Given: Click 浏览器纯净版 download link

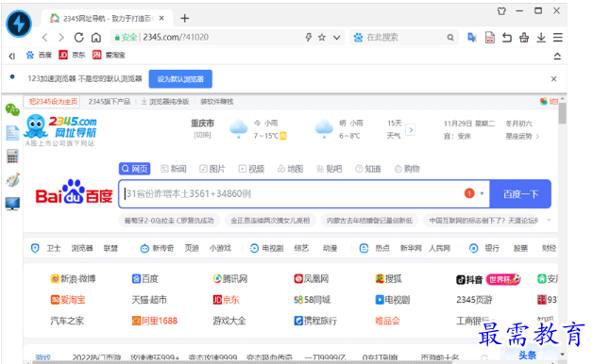Looking at the screenshot, I should tap(165, 102).
